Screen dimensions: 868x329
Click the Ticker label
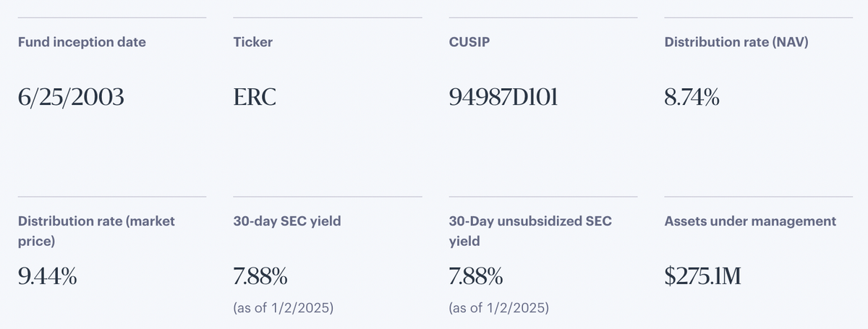click(x=253, y=42)
